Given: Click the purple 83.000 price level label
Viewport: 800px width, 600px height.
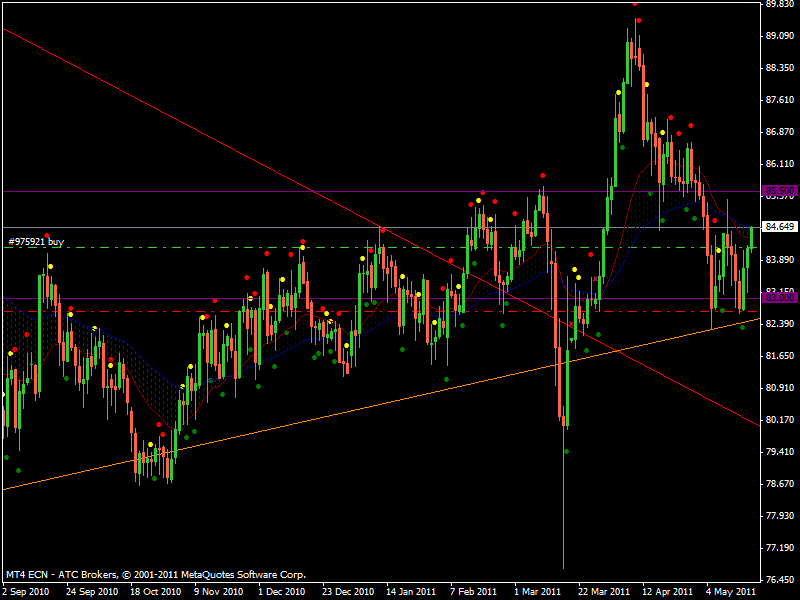Looking at the screenshot, I should click(780, 297).
